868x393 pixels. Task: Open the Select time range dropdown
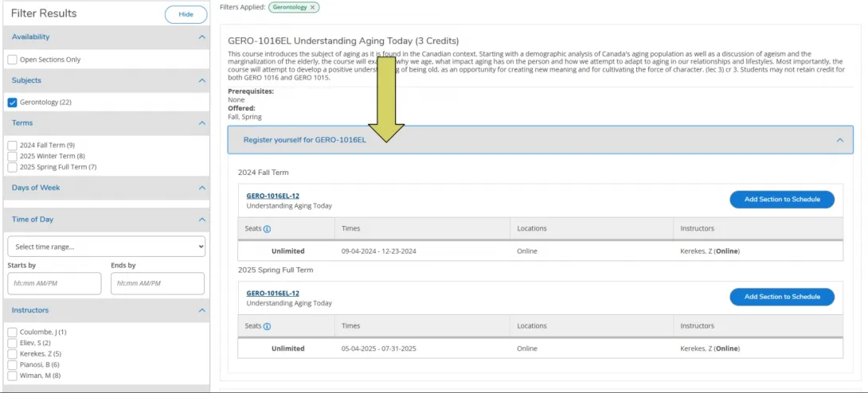point(106,247)
